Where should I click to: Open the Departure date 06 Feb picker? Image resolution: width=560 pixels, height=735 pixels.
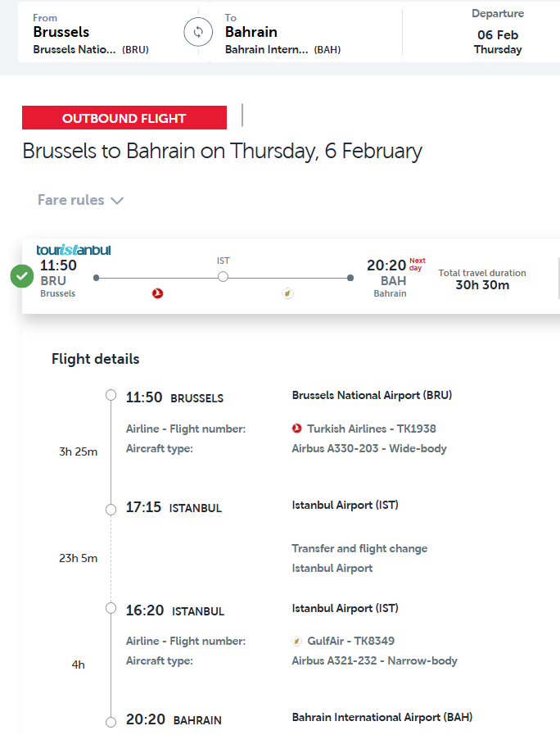497,33
